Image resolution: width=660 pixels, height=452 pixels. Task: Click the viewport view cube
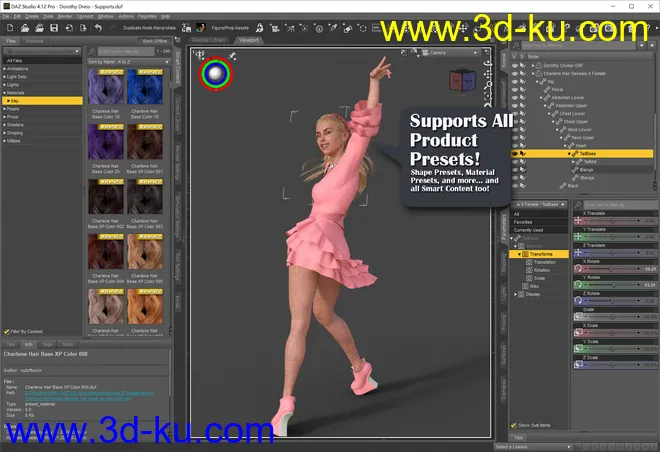[463, 81]
